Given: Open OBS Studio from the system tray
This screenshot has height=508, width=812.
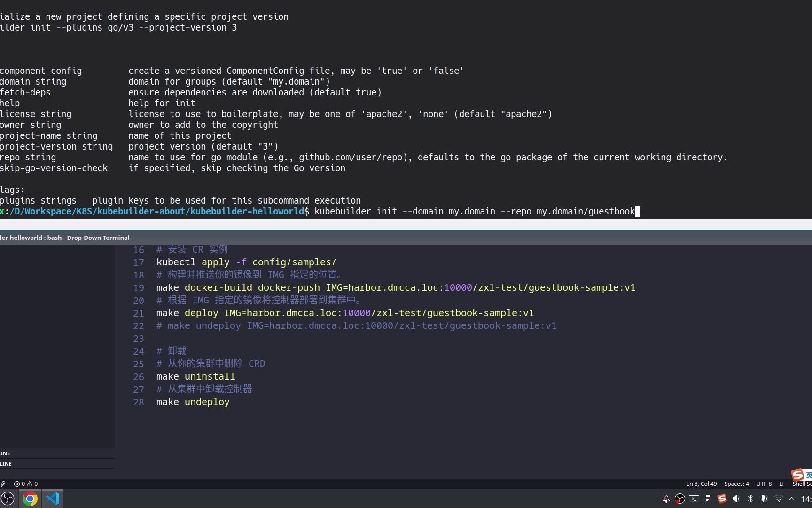Looking at the screenshot, I should pyautogui.click(x=680, y=499).
